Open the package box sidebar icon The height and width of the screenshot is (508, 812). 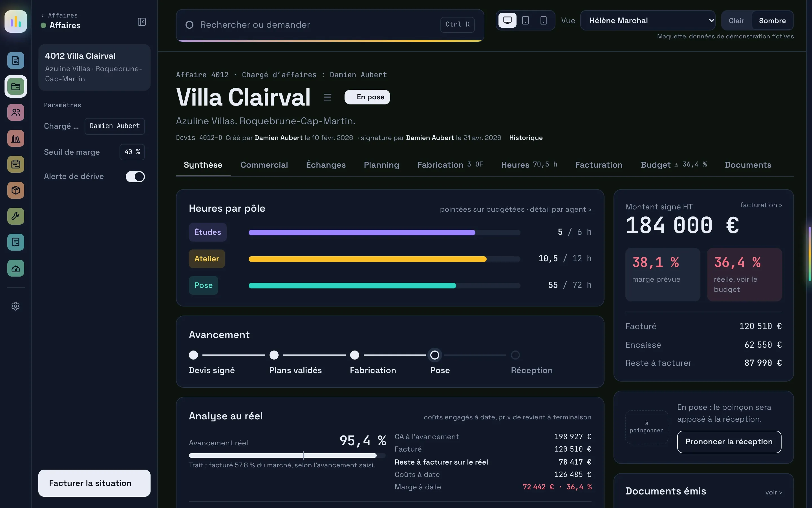(x=16, y=190)
